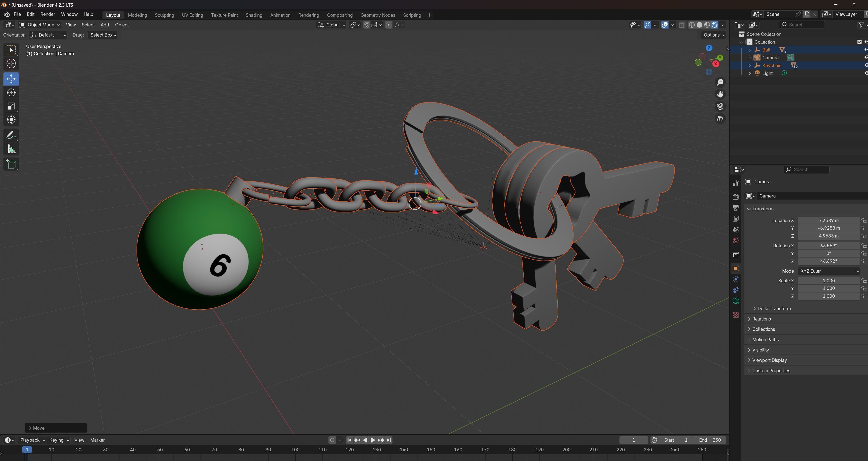Toggle viewport overlays
This screenshot has width=868, height=461.
tap(665, 25)
